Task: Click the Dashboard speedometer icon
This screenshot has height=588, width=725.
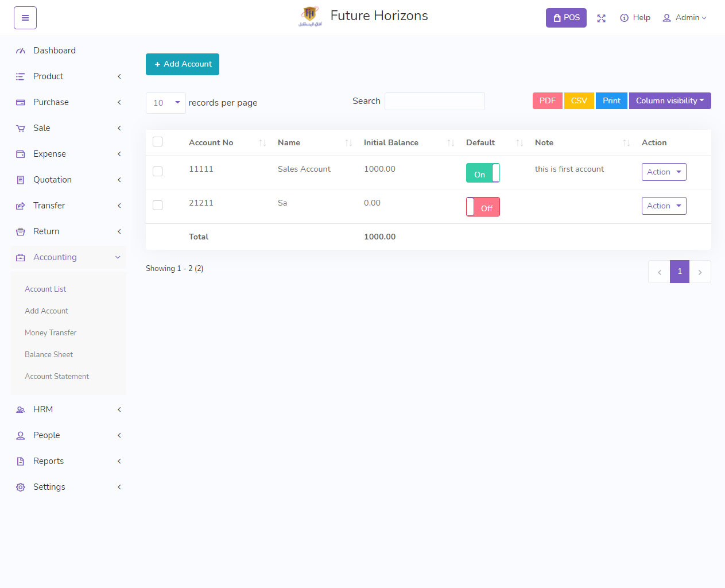Action: 21,51
